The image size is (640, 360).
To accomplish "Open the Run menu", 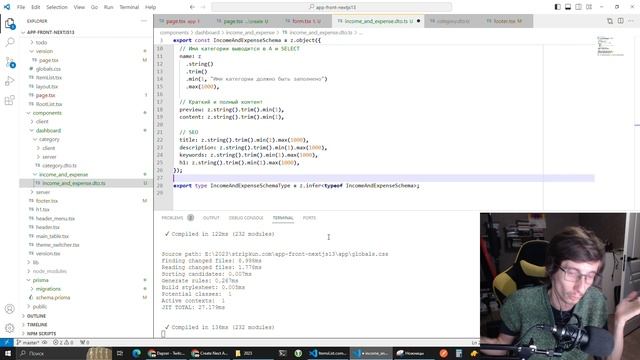I will (109, 7).
